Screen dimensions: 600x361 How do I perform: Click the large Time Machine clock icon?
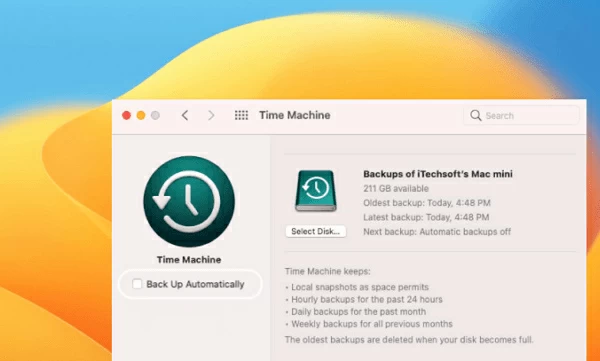189,201
